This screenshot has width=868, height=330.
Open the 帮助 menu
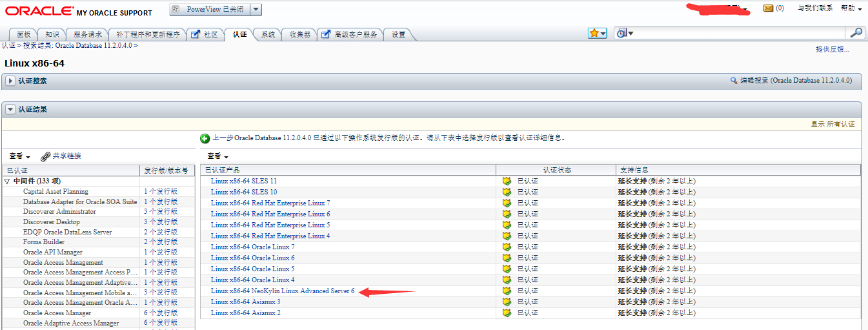coord(852,8)
